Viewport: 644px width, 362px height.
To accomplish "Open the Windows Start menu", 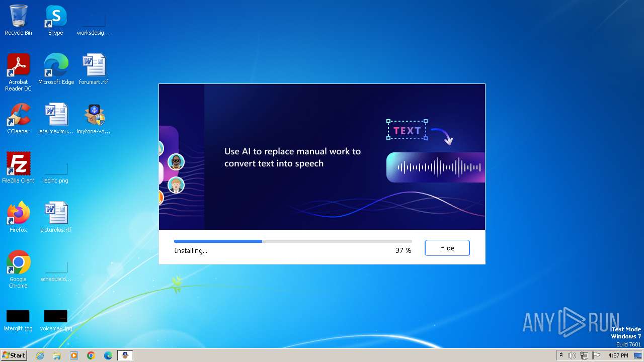I will click(x=14, y=355).
